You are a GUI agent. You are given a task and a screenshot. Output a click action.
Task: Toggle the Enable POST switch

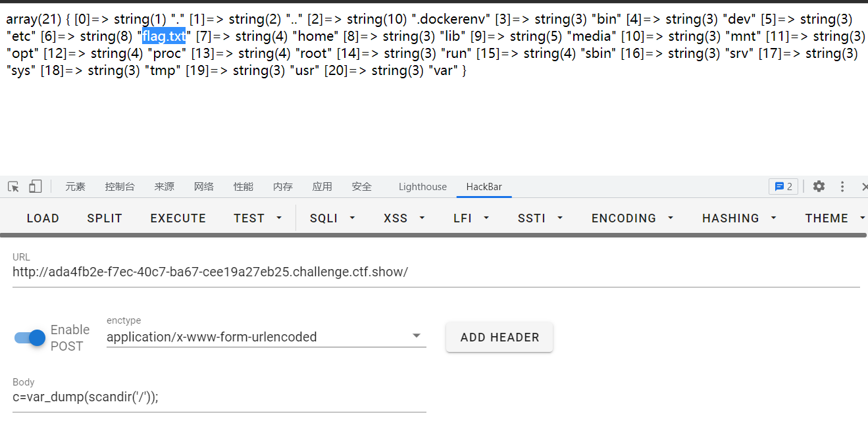[30, 337]
